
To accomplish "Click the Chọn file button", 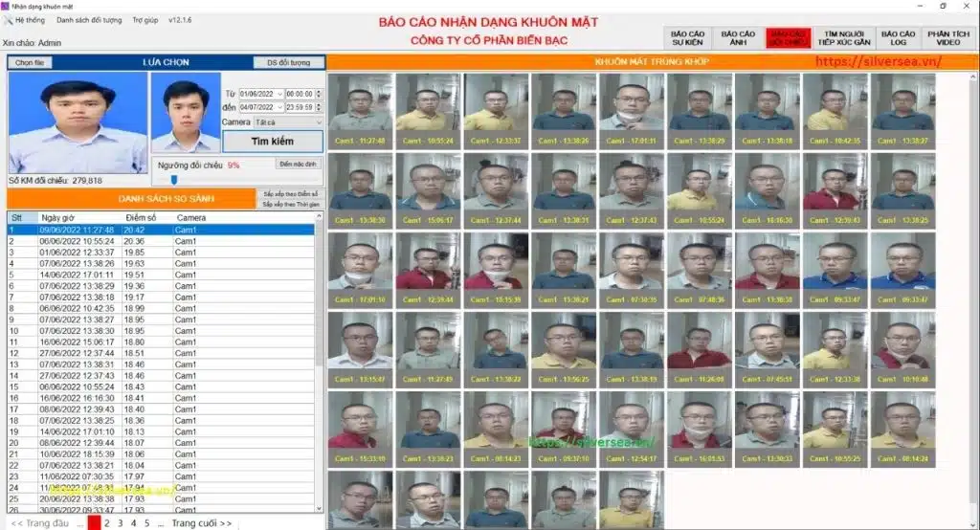I will point(31,62).
